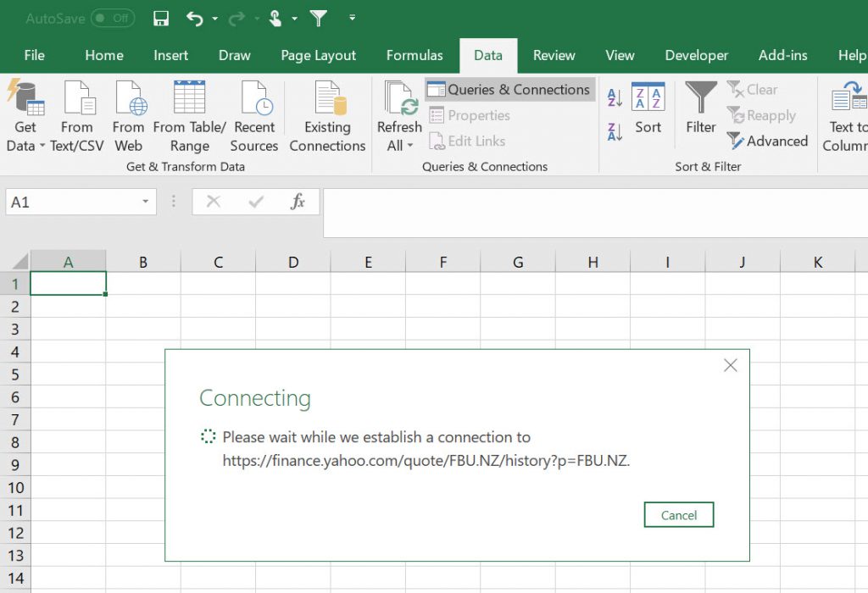The image size is (868, 593).
Task: Open the Page Layout tab
Action: click(x=319, y=55)
